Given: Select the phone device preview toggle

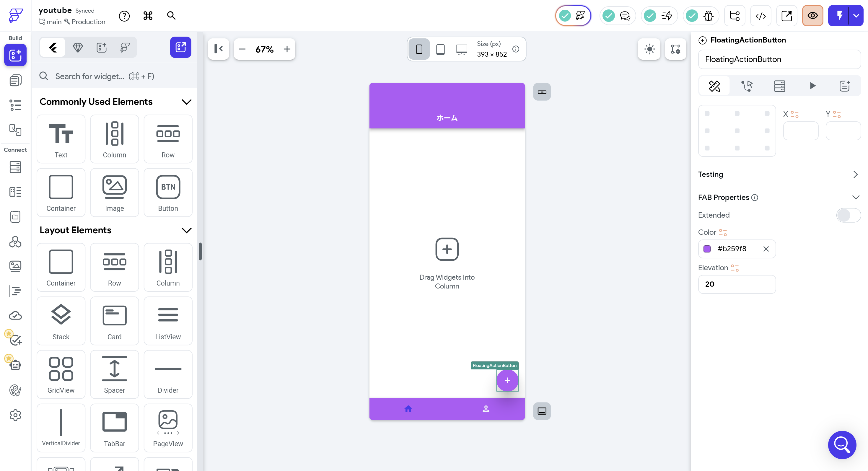Looking at the screenshot, I should tap(419, 49).
